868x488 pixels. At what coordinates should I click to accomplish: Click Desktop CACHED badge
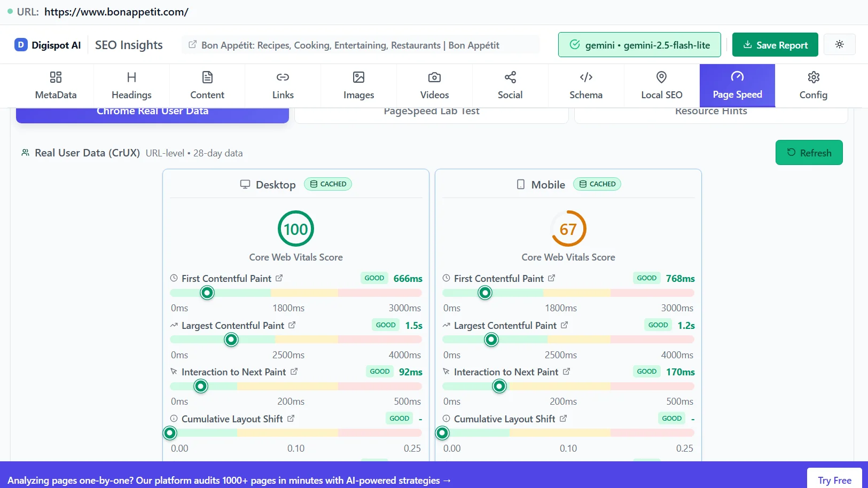point(328,184)
